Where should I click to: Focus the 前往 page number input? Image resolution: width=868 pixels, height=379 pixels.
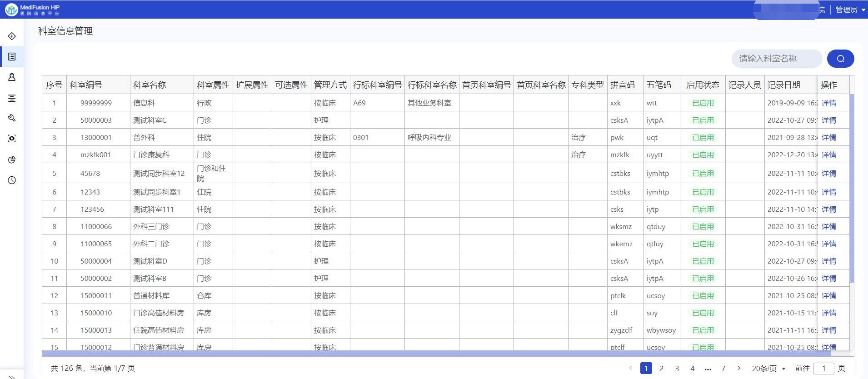pos(823,368)
